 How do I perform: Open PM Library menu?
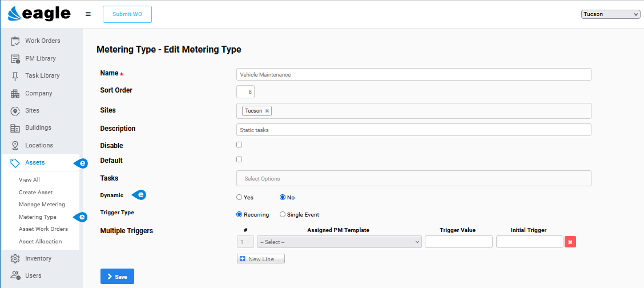pos(41,58)
